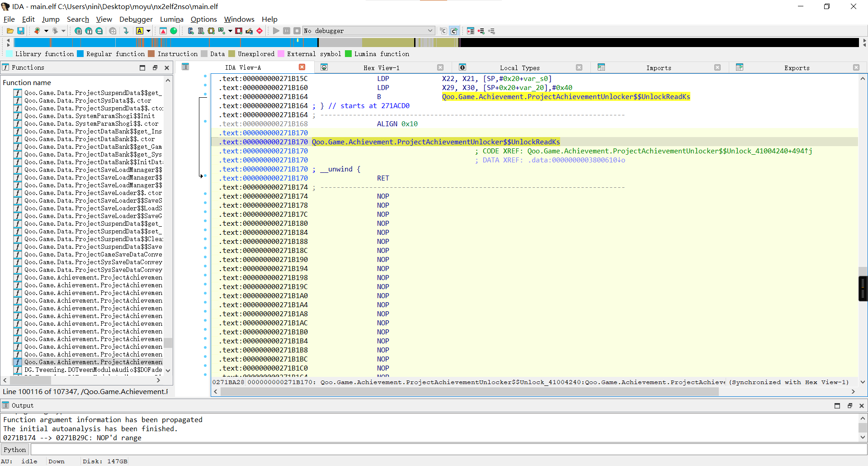Close the Functions panel
This screenshot has width=868, height=466.
(167, 68)
